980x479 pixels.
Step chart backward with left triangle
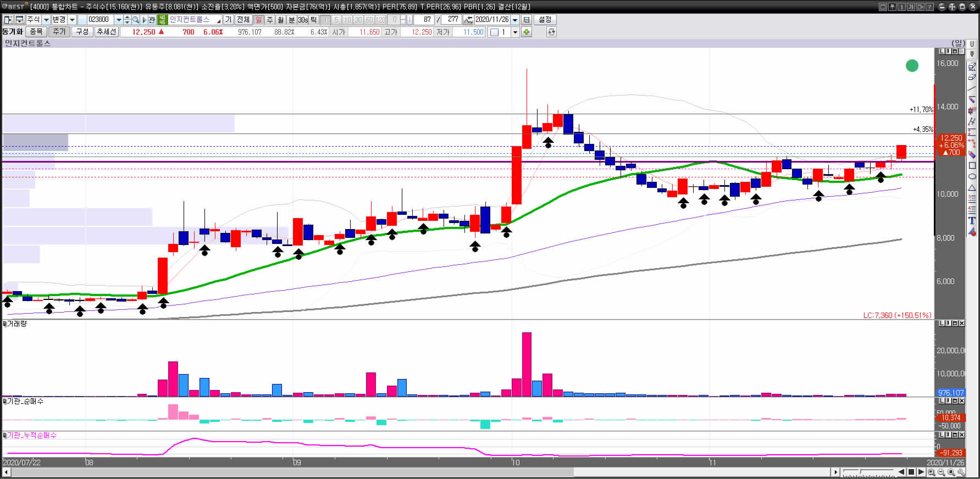click(901, 472)
